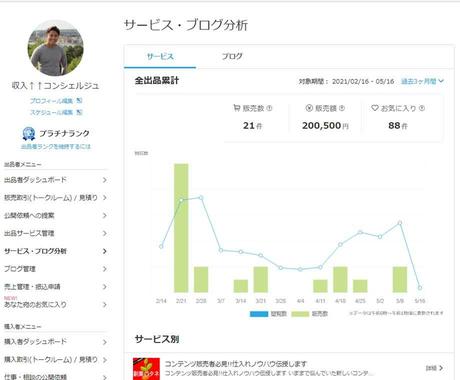This screenshot has height=380, width=460.
Task: Click 詳細 link for the service
Action: click(x=435, y=368)
